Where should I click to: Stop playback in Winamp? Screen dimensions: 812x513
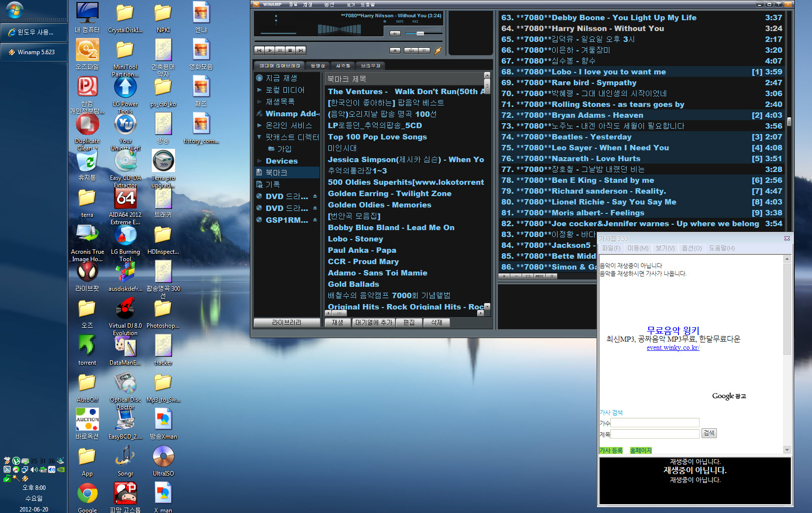click(290, 50)
